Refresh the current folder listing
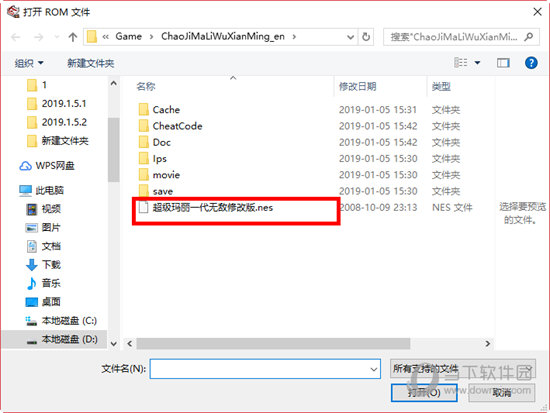550x413 pixels. 366,37
